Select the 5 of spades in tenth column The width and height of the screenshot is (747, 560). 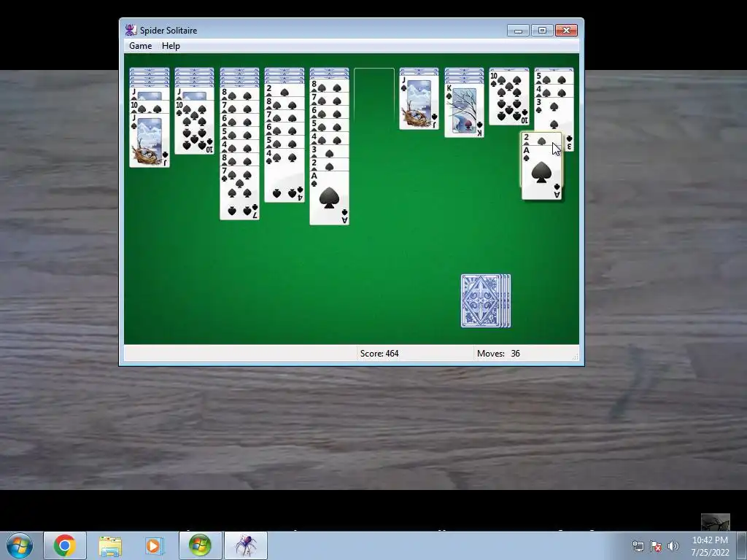tap(554, 77)
